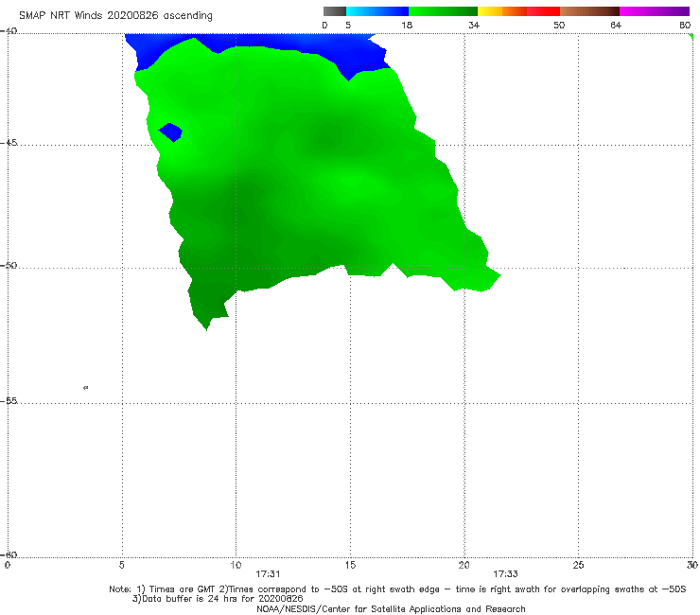The width and height of the screenshot is (700, 615).
Task: Click the title 'SMAP NRT Winds 20200826 ascending'
Action: coord(115,16)
